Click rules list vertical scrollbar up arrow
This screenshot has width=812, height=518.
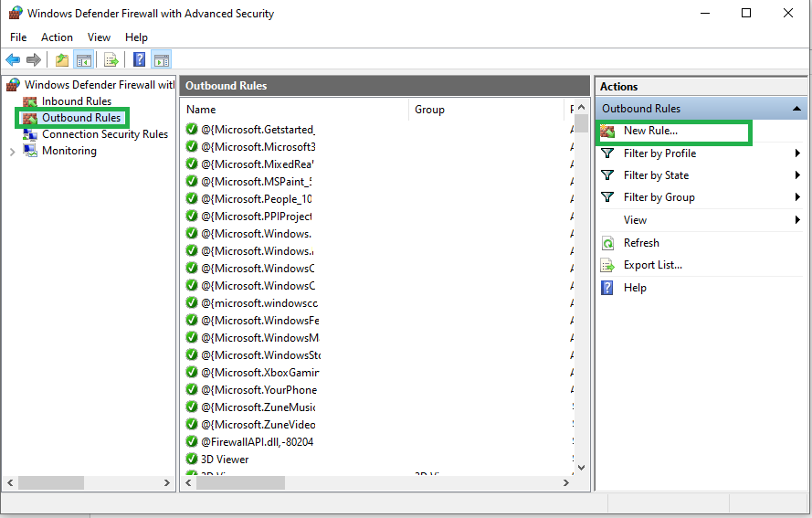582,107
